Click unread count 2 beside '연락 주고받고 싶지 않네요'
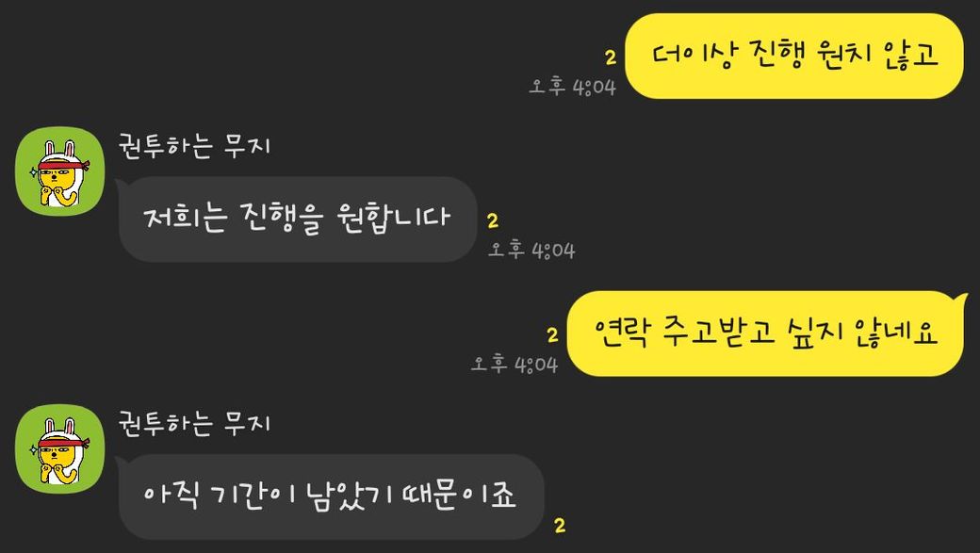This screenshot has height=553, width=980. point(552,335)
